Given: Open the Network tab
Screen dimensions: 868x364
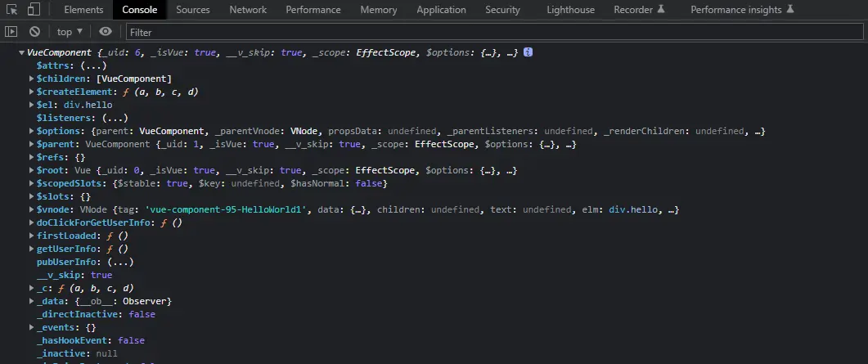Looking at the screenshot, I should (248, 9).
